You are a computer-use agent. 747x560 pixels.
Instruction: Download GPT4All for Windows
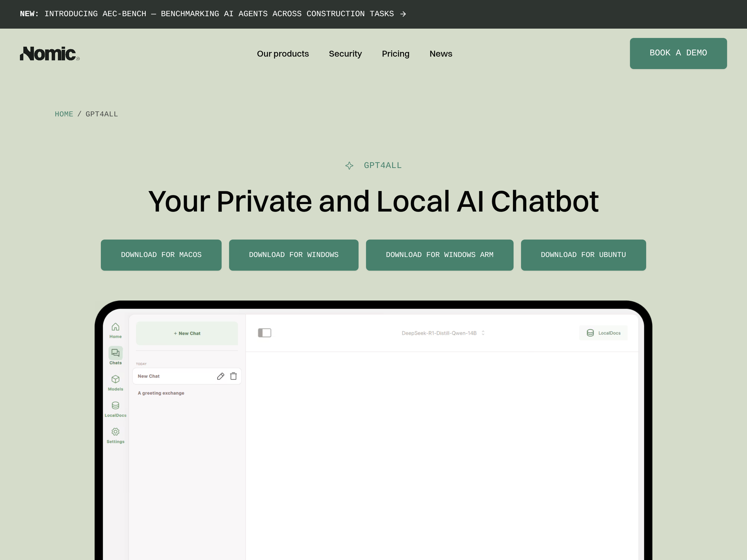[294, 255]
